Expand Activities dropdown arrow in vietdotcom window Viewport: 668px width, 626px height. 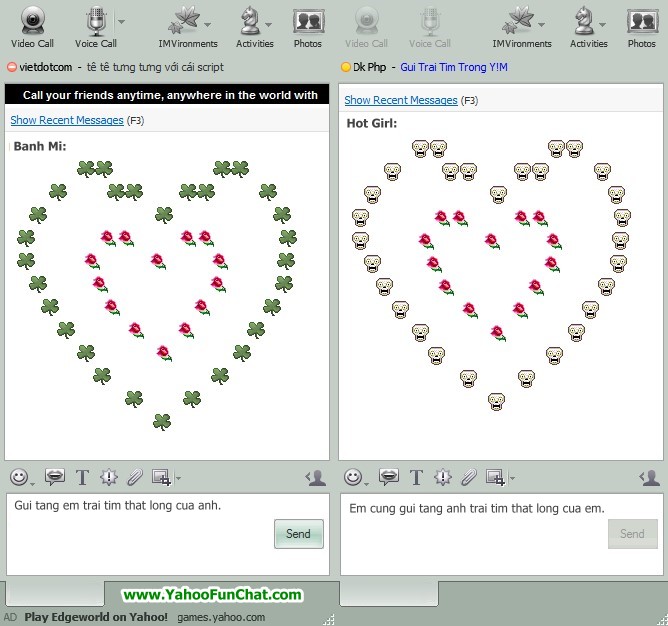(268, 25)
